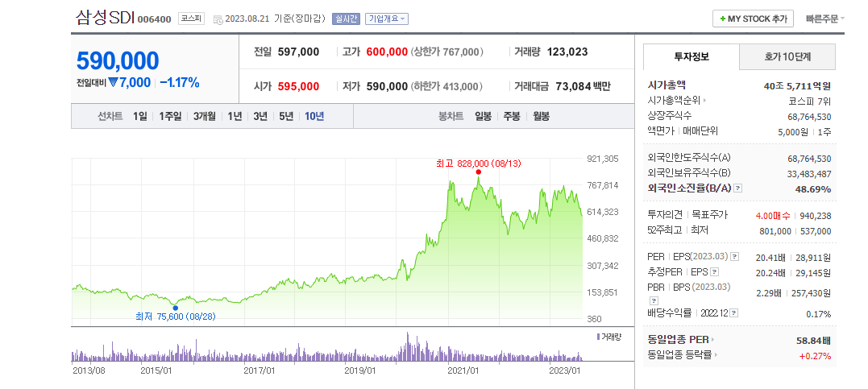Select the 5년 line chart period
Image resolution: width=868 pixels, height=389 pixels.
click(286, 116)
